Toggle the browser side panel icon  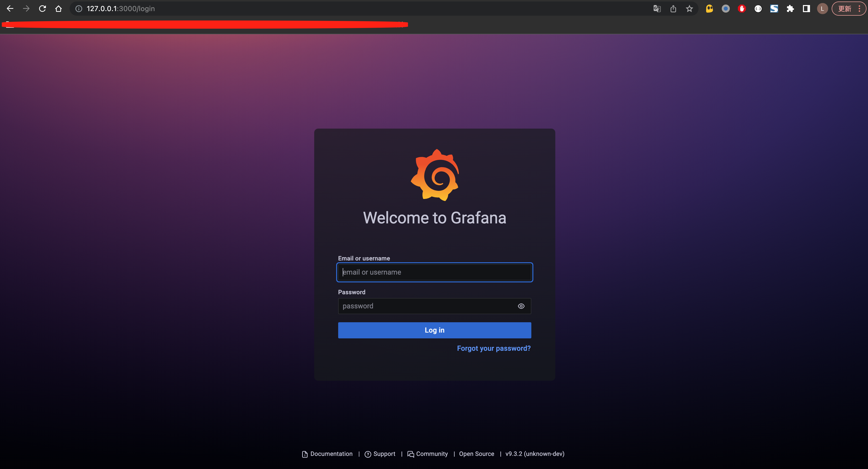coord(806,9)
